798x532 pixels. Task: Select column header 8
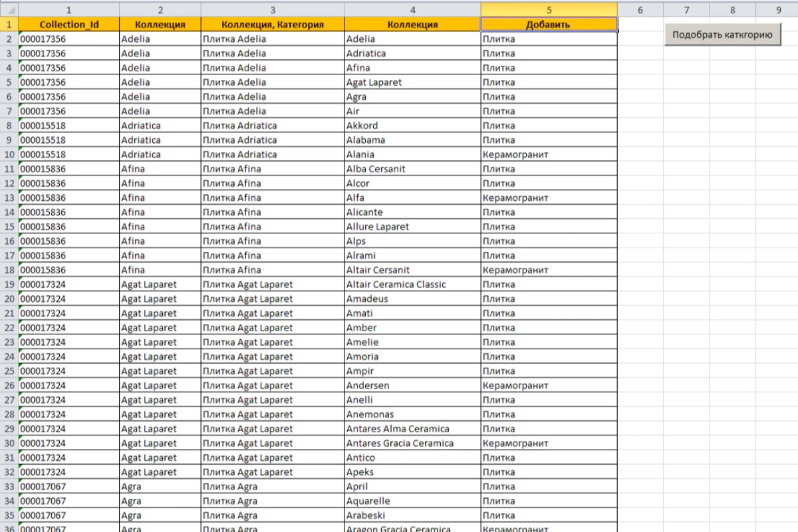click(732, 10)
